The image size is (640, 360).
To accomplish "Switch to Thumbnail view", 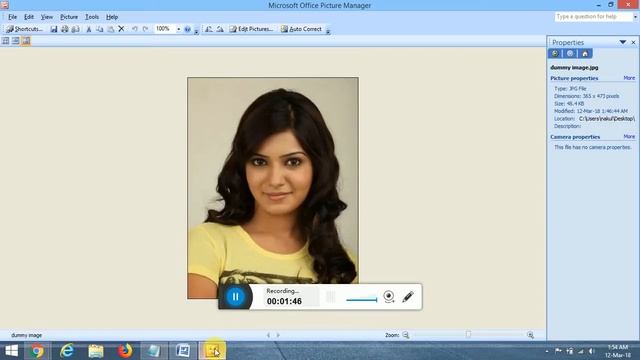I will (x=5, y=41).
